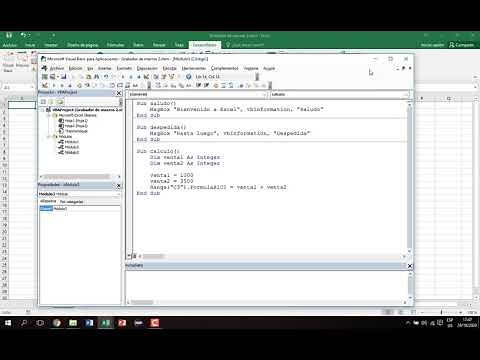Click the Excel zoom slider in status bar
Screen dimensions: 480x360
click(441, 312)
